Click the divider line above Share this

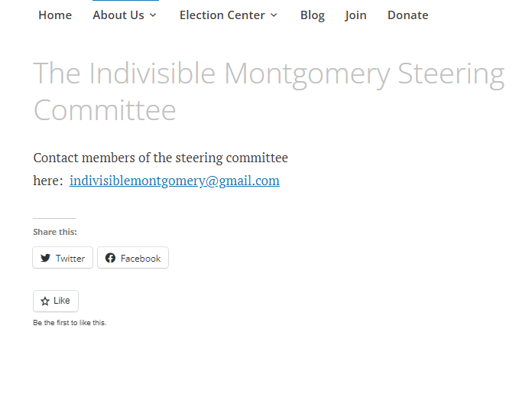pyautogui.click(x=54, y=219)
